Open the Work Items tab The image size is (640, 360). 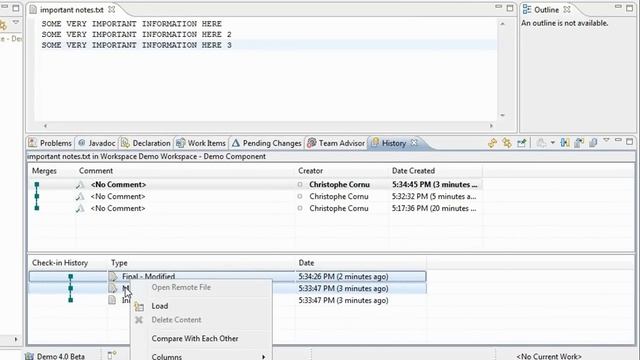pyautogui.click(x=201, y=143)
